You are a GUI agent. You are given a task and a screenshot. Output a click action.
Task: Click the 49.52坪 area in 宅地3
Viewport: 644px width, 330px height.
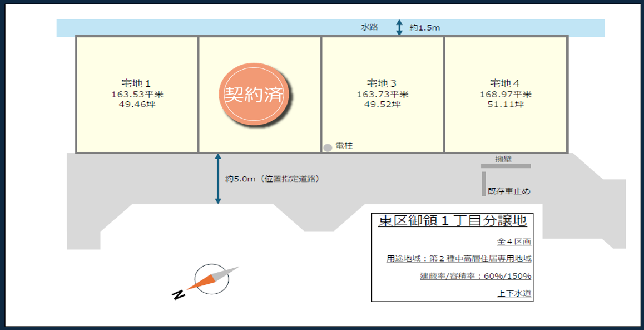(382, 104)
